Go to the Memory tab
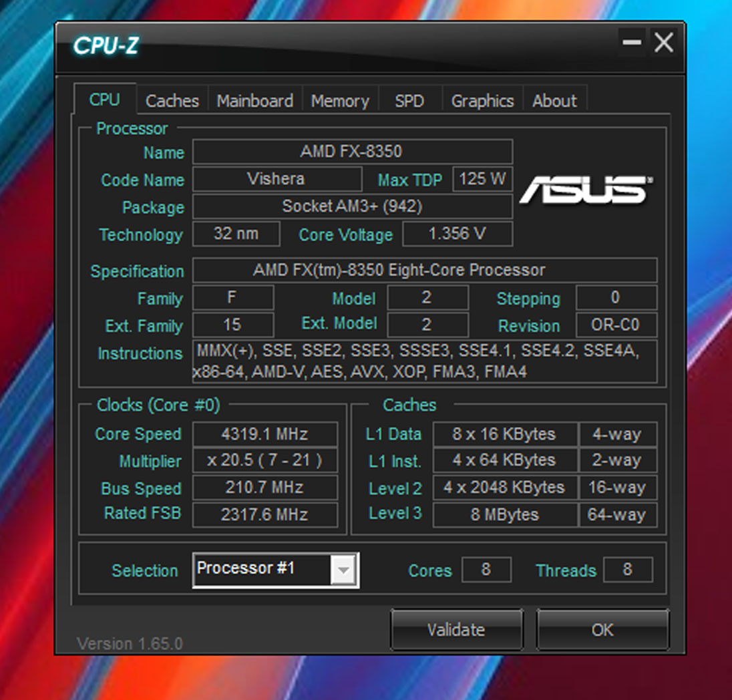Image resolution: width=732 pixels, height=700 pixels. click(340, 101)
